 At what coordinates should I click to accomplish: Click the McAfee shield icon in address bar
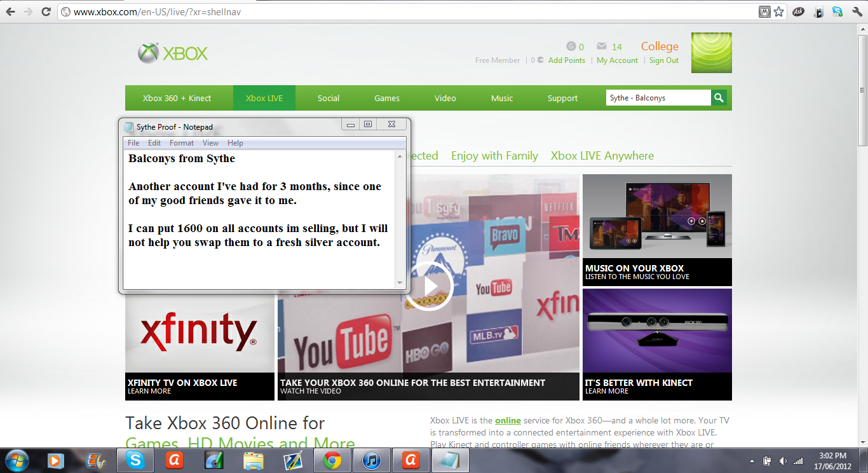point(764,11)
